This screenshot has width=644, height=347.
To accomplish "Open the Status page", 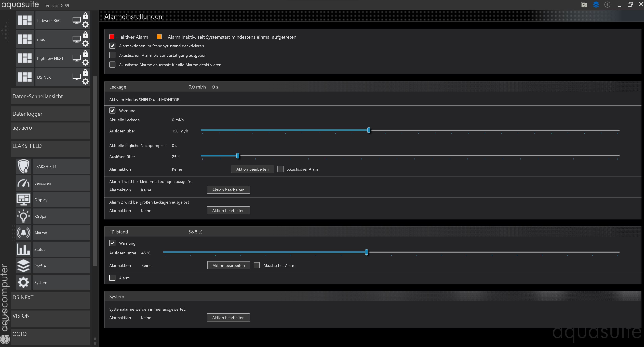I will [x=61, y=249].
